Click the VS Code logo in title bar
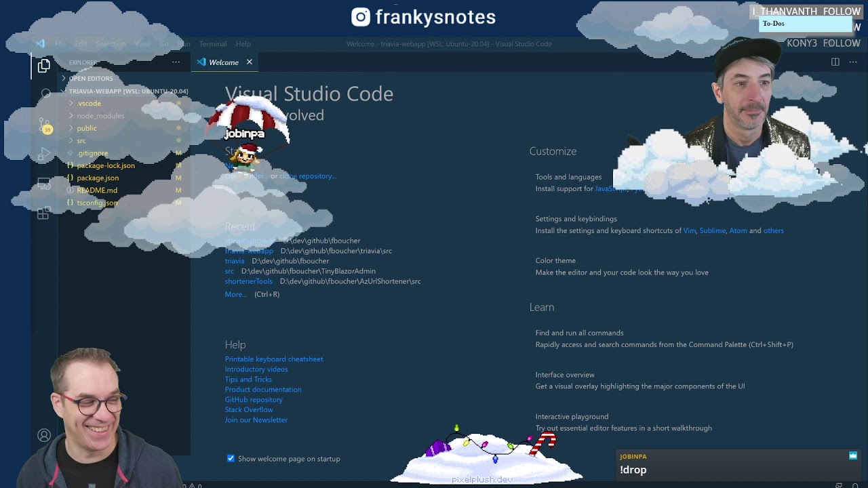The height and width of the screenshot is (488, 868). click(40, 43)
